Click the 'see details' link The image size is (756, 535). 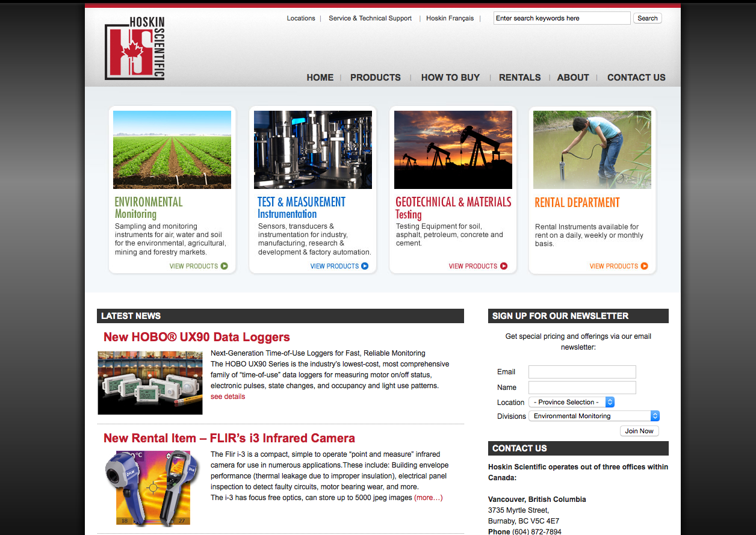point(228,397)
